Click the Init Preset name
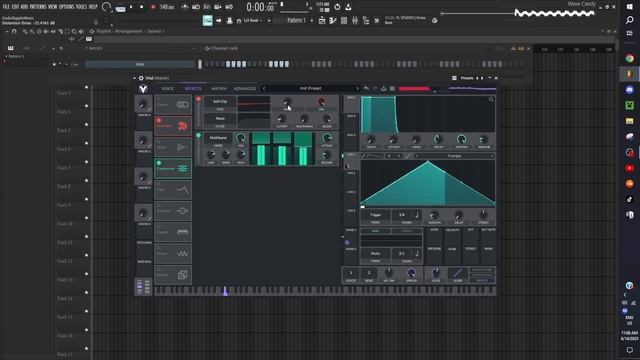The image size is (640, 360). coord(311,89)
